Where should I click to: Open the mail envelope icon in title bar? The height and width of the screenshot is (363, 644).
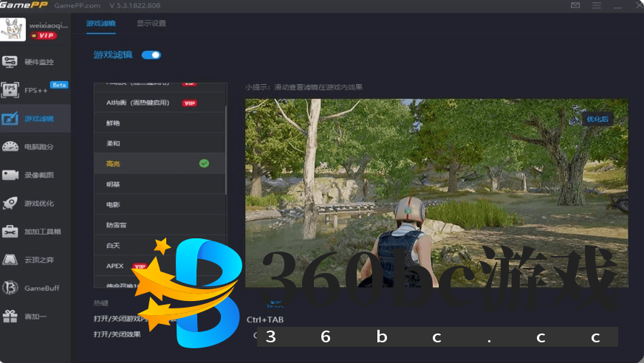click(x=576, y=6)
